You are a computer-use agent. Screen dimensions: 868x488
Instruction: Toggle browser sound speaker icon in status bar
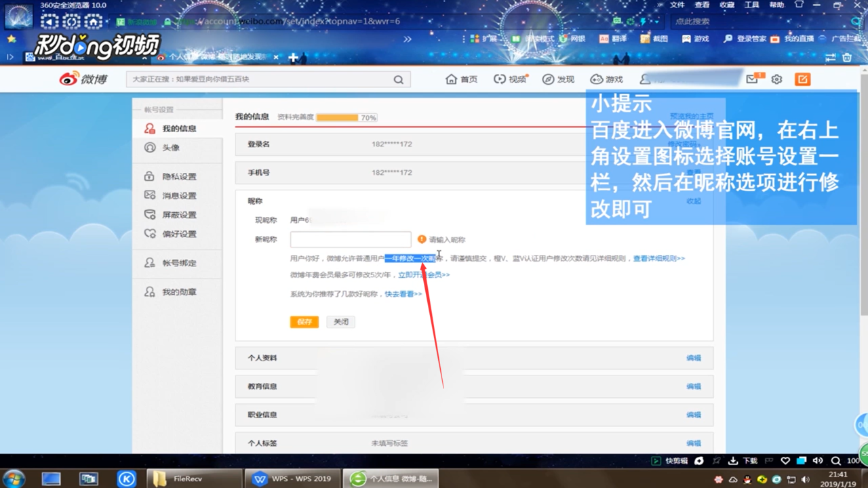pos(818,461)
